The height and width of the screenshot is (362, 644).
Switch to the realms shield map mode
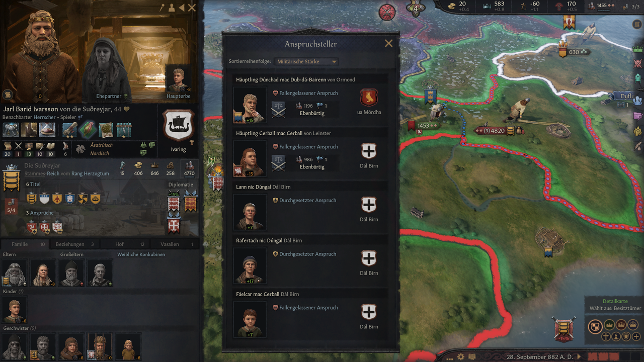tap(595, 325)
